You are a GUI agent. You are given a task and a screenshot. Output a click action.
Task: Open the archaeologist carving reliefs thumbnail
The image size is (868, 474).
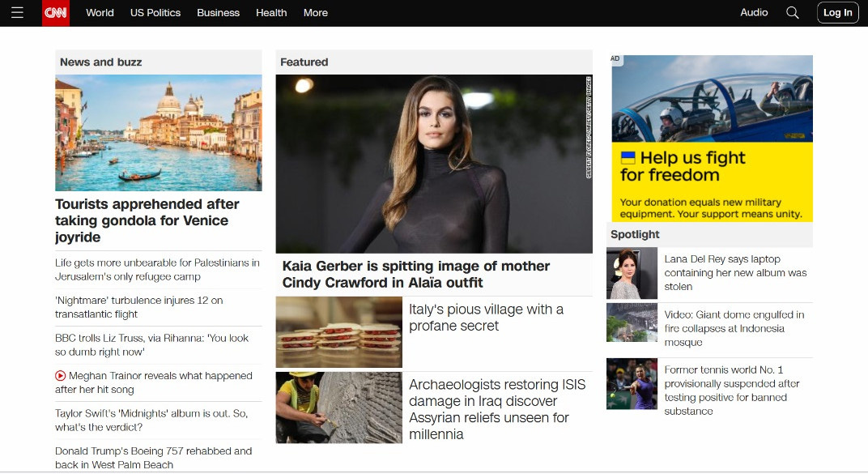pyautogui.click(x=338, y=408)
